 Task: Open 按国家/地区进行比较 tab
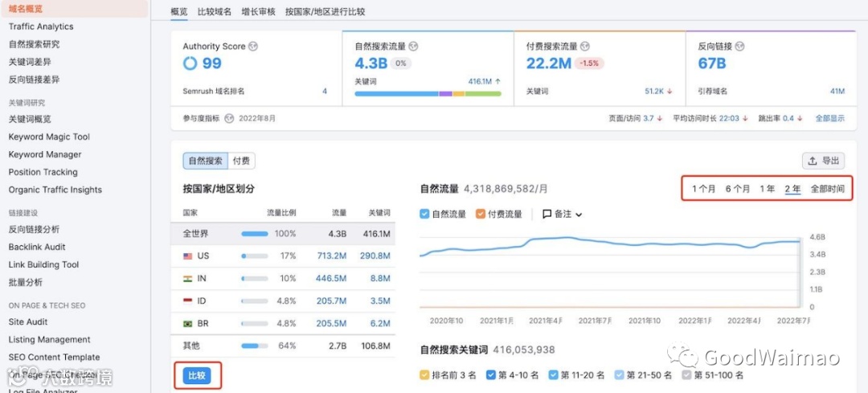click(325, 11)
